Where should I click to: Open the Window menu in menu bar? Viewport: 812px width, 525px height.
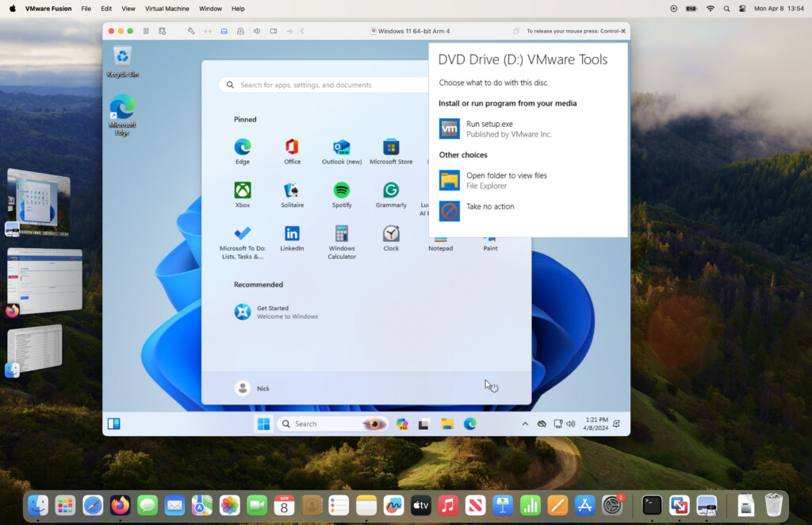click(x=210, y=9)
